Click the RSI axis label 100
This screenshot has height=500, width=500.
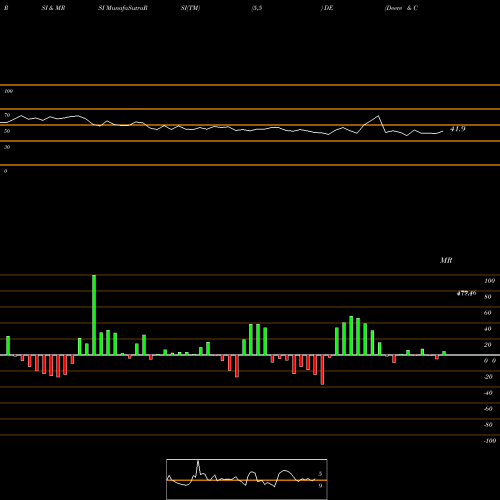pos(8,91)
